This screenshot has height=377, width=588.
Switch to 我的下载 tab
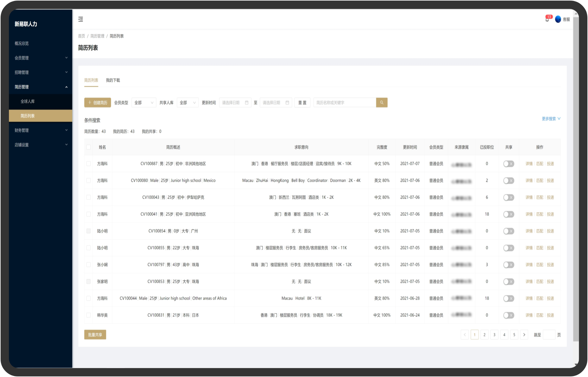pyautogui.click(x=113, y=80)
